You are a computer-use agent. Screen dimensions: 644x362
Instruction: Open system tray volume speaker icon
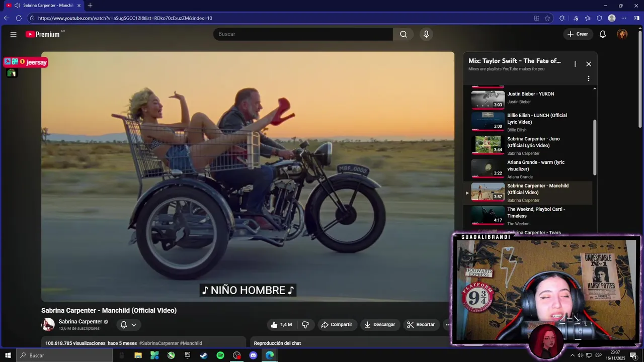pyautogui.click(x=580, y=355)
